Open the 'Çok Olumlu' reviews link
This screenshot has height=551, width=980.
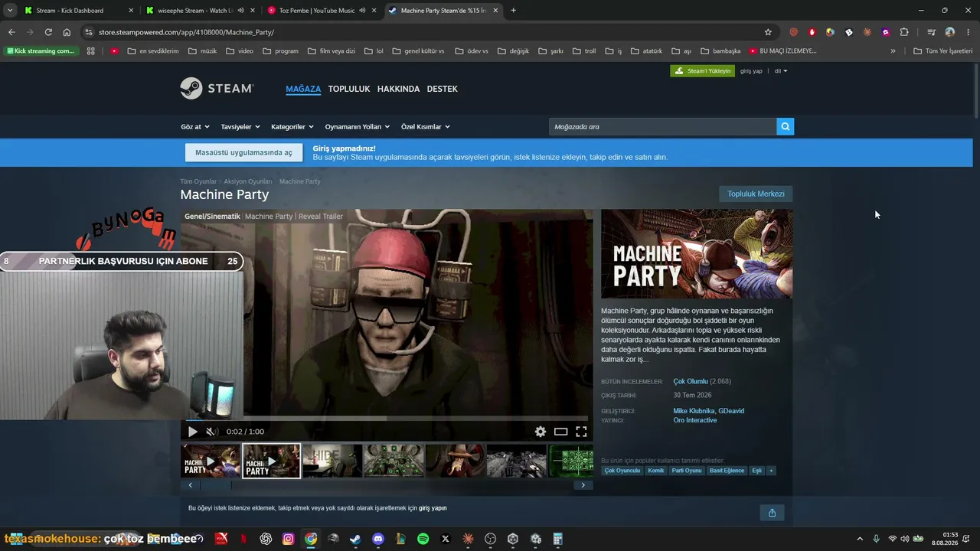[x=691, y=381]
